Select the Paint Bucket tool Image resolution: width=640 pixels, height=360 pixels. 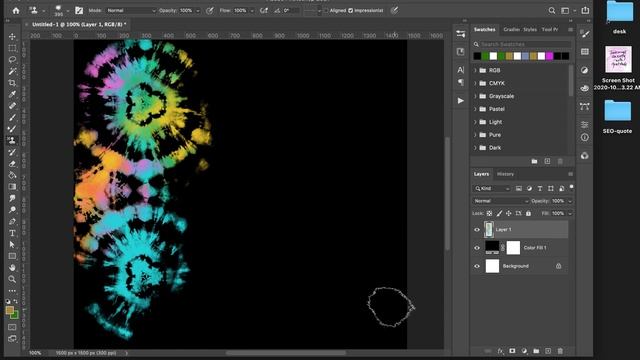[12, 175]
